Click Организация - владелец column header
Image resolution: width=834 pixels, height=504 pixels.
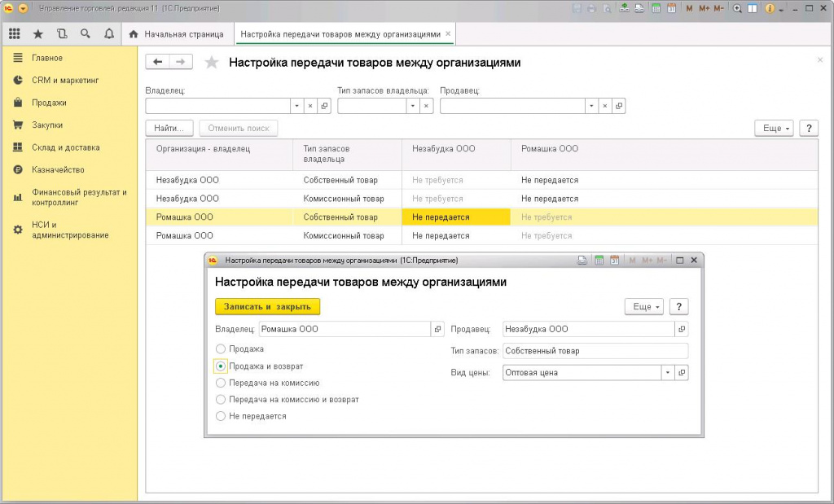219,154
